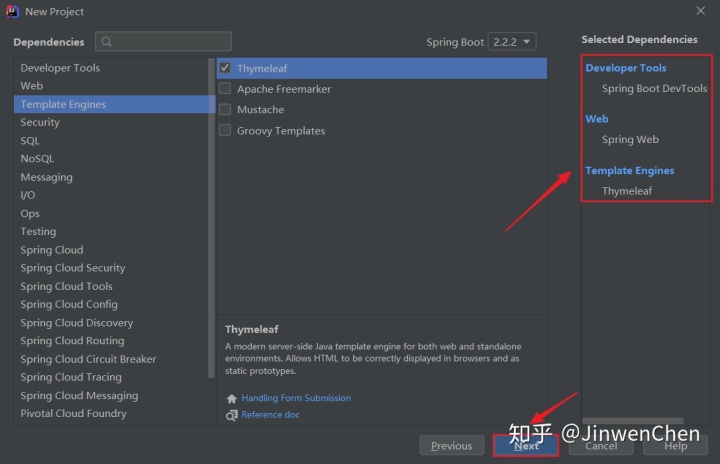
Task: Open the Spring Boot version 2.2.2 dropdown
Action: coord(512,42)
